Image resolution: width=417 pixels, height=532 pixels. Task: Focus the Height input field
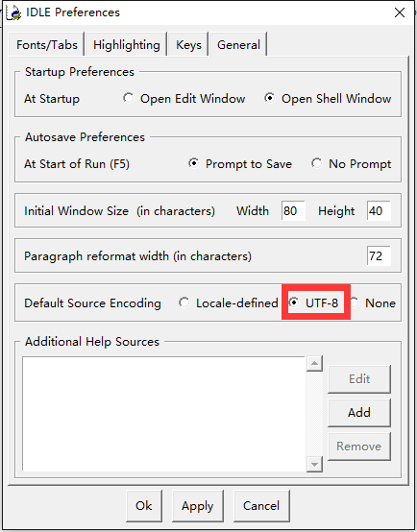click(379, 210)
